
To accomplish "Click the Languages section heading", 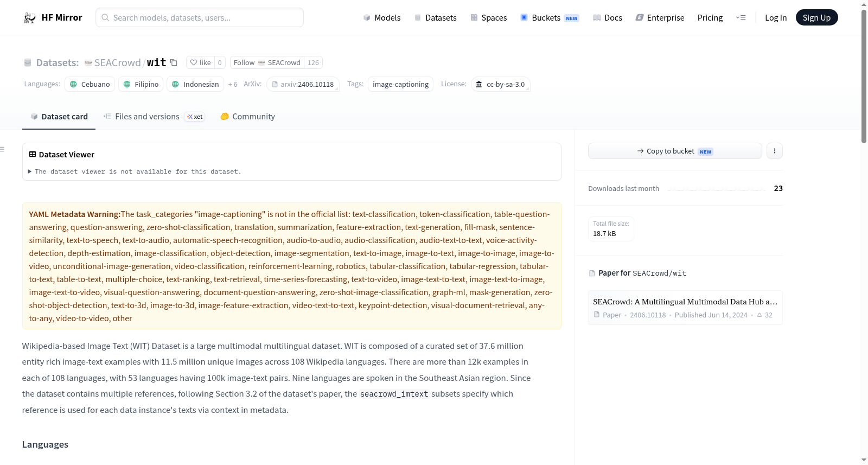I will click(45, 444).
